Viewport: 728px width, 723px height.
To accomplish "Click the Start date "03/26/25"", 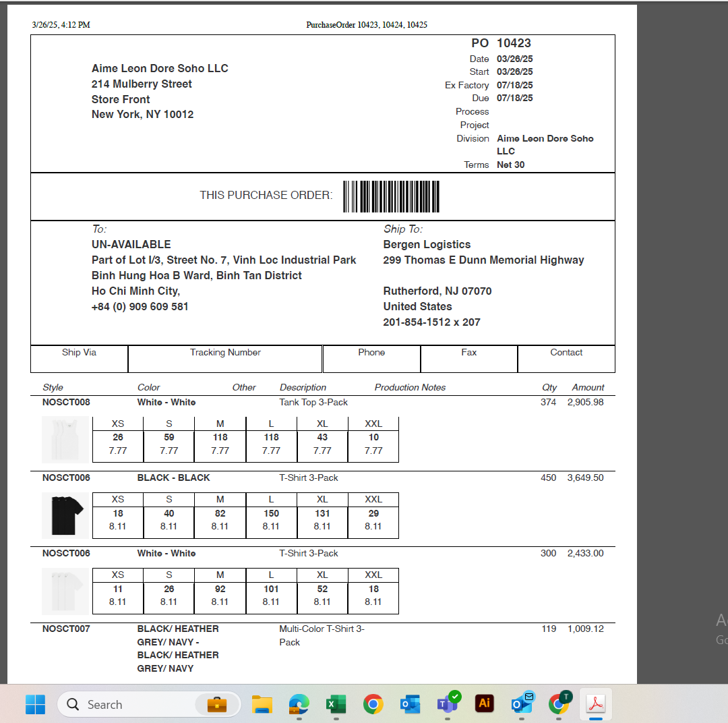I will click(x=514, y=71).
